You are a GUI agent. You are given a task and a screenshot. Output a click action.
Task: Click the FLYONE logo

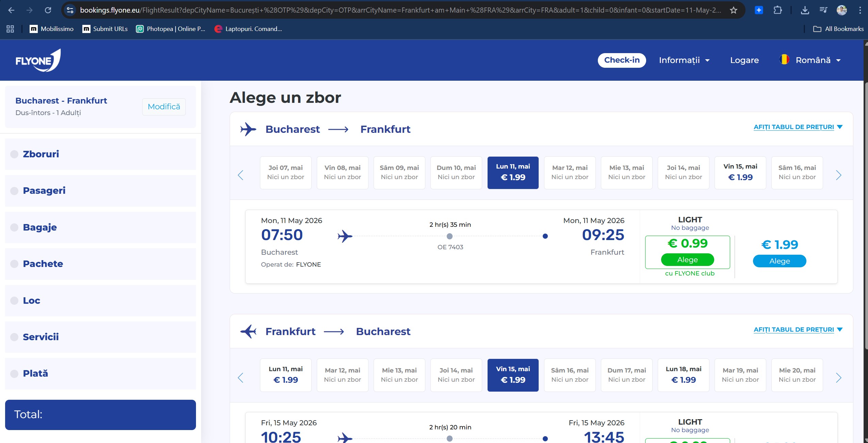[x=38, y=60]
